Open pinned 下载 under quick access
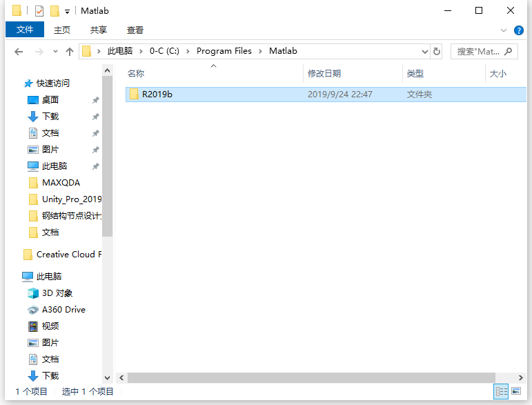 tap(50, 117)
